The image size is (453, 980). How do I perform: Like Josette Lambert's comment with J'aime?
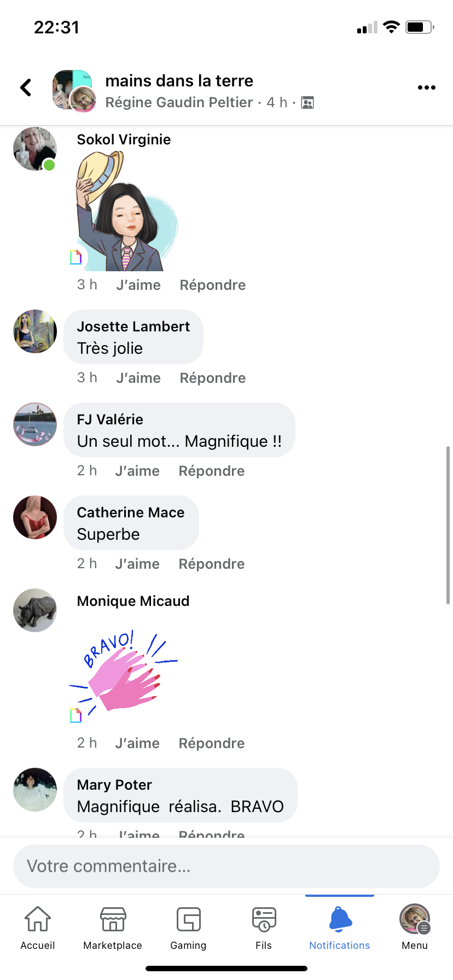tap(138, 378)
